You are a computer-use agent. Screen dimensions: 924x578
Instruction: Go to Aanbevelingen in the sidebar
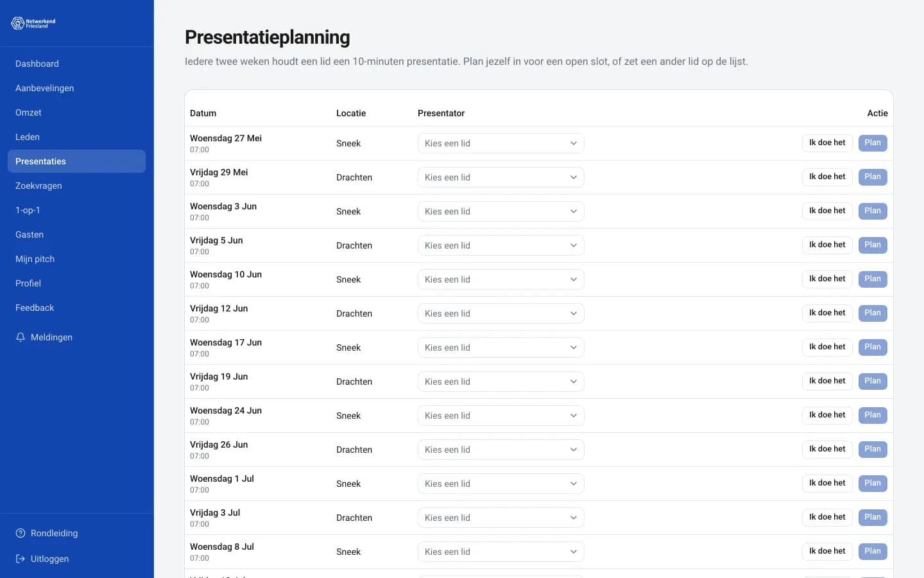(76, 88)
